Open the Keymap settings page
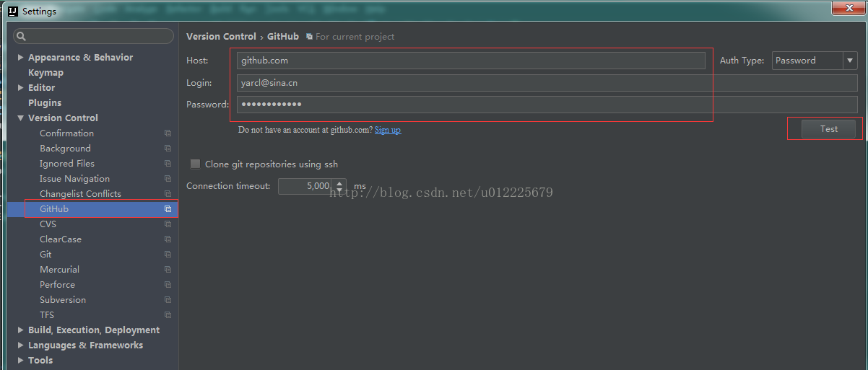This screenshot has height=370, width=868. coord(45,73)
